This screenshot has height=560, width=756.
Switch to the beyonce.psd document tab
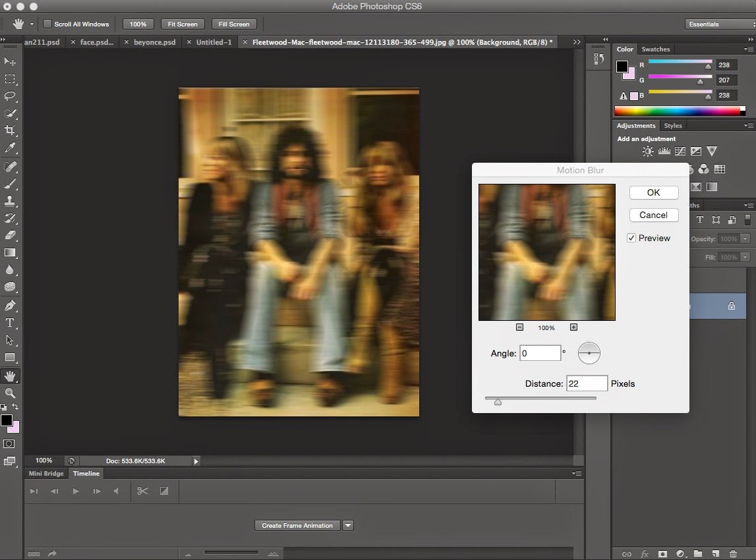click(154, 42)
